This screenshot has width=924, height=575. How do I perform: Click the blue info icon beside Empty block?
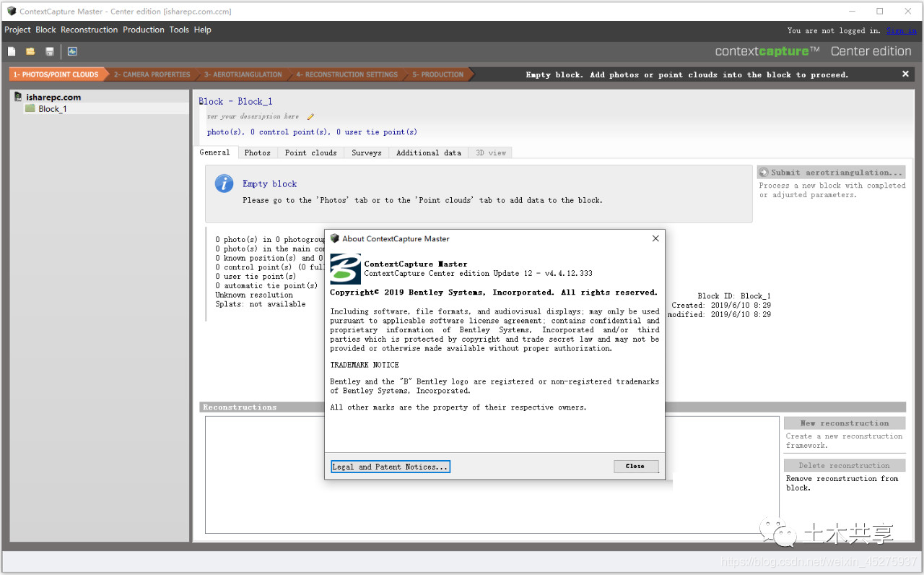pyautogui.click(x=224, y=183)
